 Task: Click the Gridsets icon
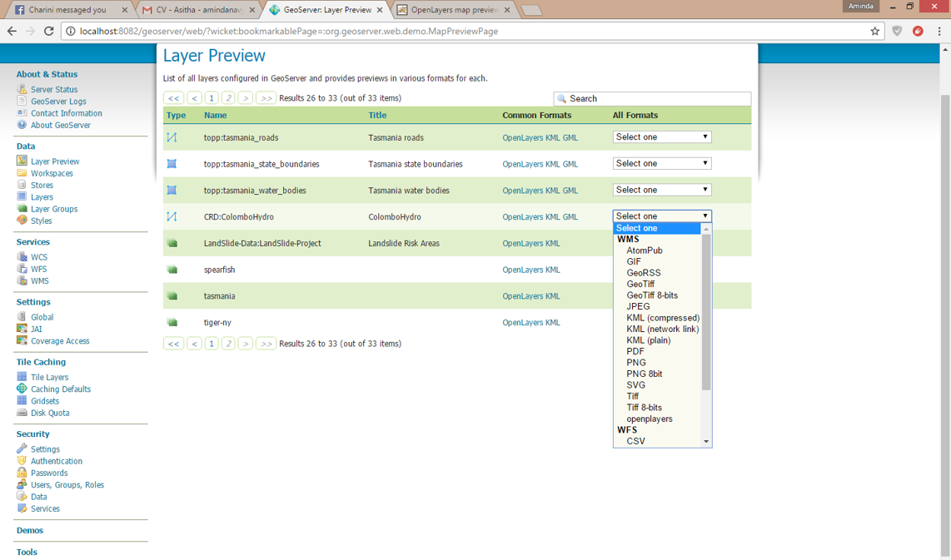[22, 400]
